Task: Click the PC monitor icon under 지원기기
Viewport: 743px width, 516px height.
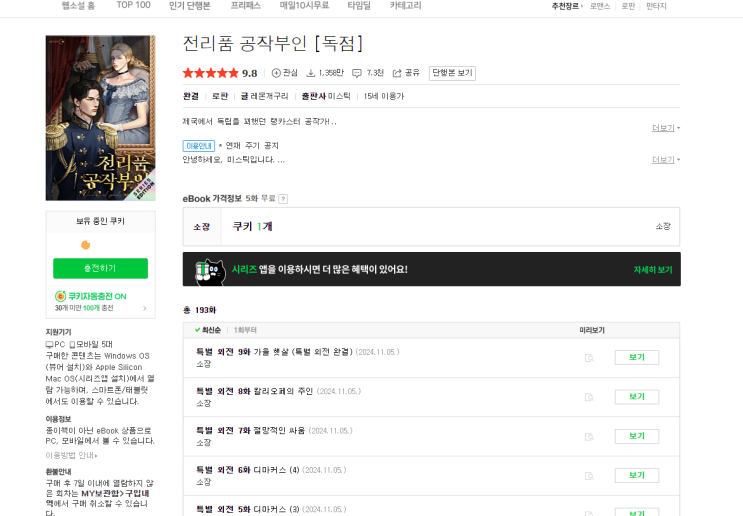Action: (x=49, y=344)
